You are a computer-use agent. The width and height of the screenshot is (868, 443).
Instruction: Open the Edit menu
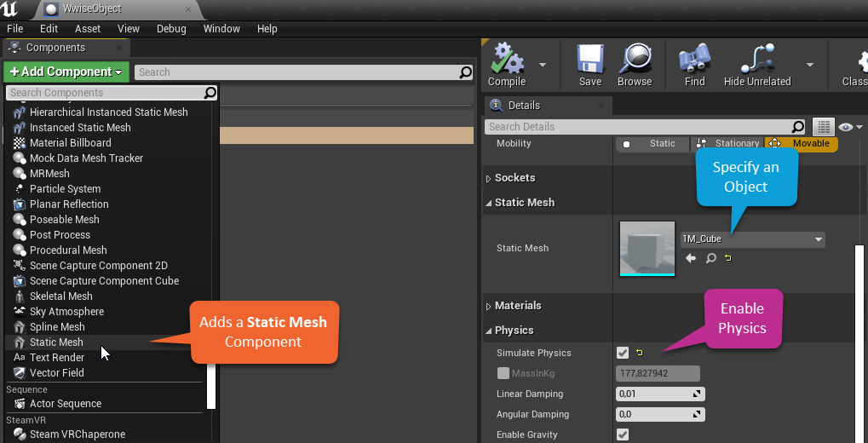pos(49,29)
